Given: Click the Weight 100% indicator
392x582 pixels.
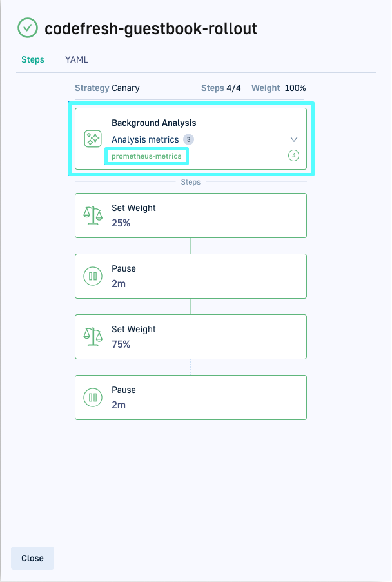Looking at the screenshot, I should (x=279, y=88).
